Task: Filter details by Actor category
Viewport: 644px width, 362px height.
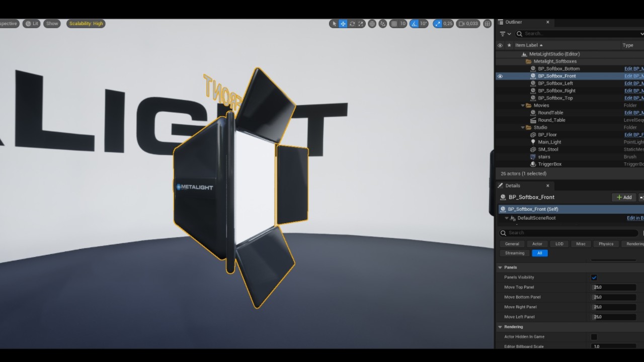Action: click(537, 244)
